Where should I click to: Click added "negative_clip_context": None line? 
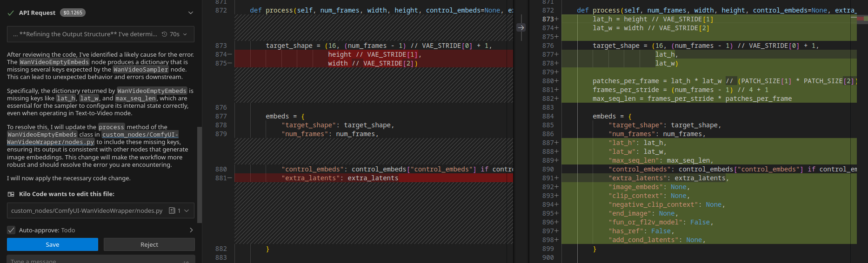[x=709, y=204]
